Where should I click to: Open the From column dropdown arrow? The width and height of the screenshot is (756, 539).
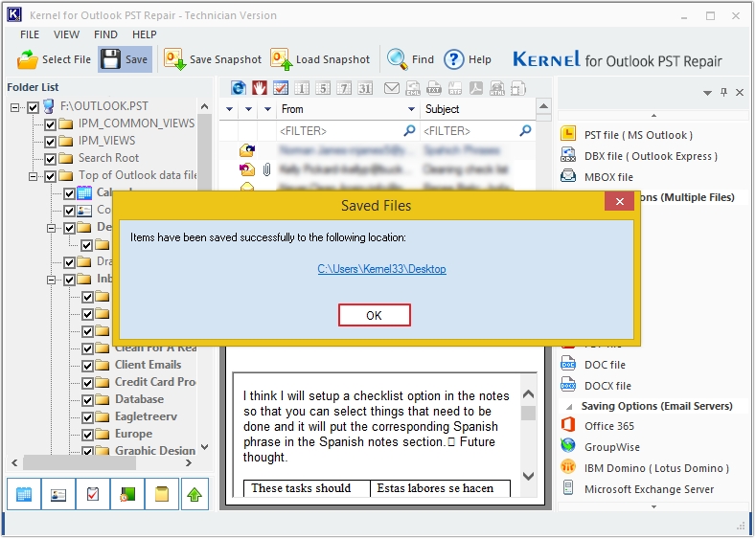[411, 109]
